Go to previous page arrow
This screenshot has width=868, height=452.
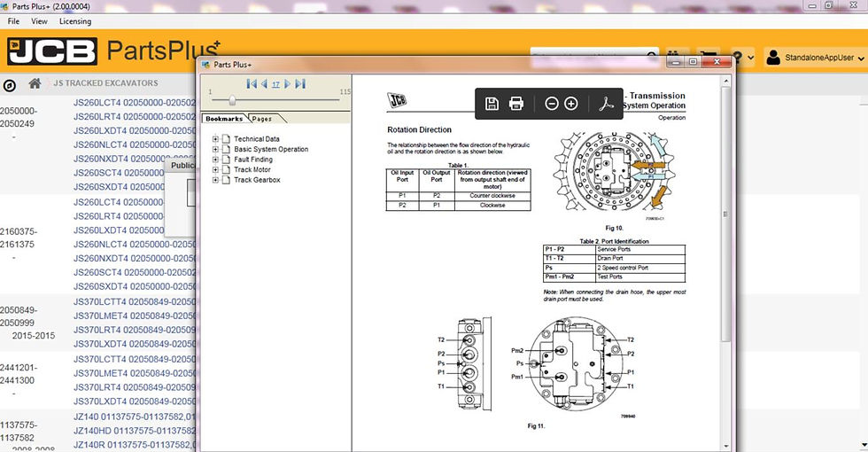[264, 83]
